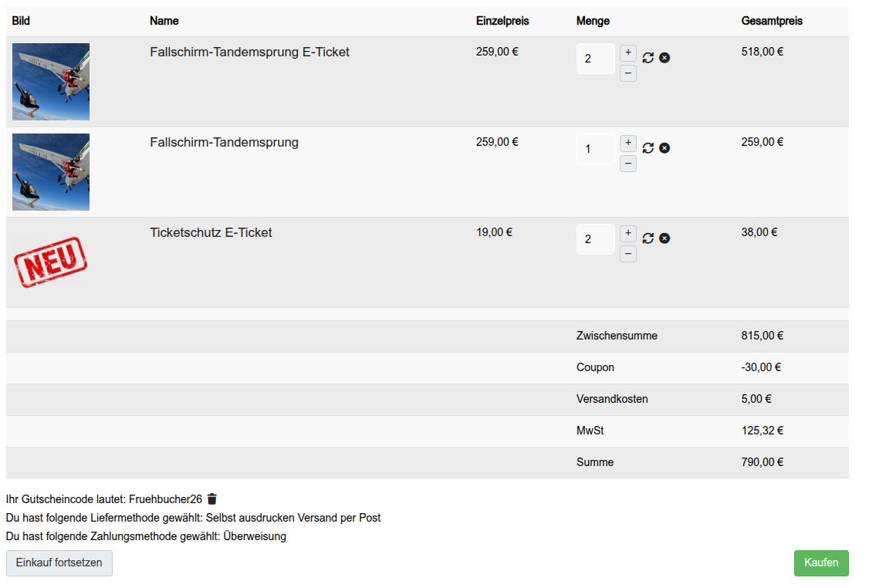Screen dimensions: 886x588
Task: Refresh quantity for Fallschirm-Tandemsprung E-Ticket
Action: [x=648, y=58]
